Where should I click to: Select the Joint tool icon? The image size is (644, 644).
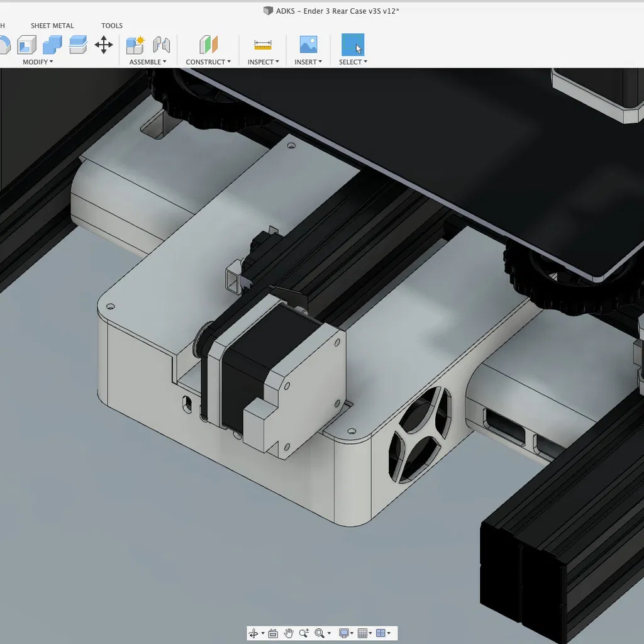pyautogui.click(x=162, y=45)
